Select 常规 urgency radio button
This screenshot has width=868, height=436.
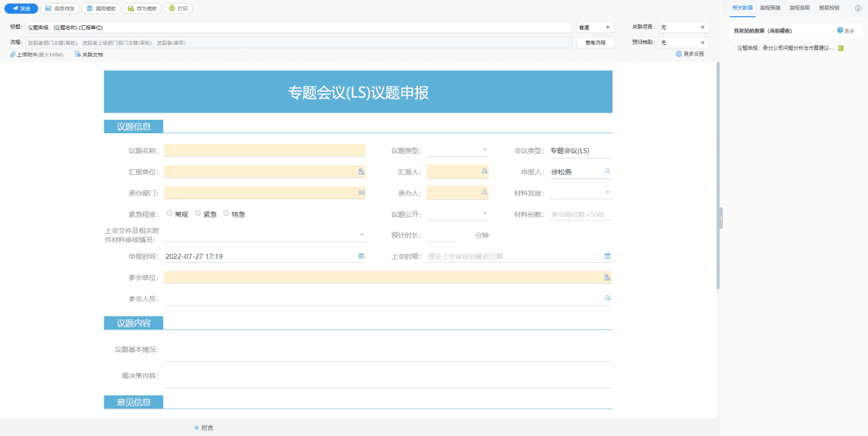point(169,213)
